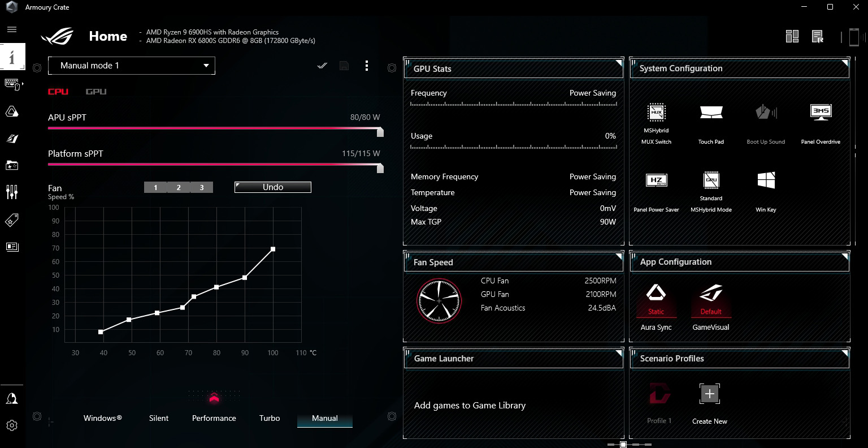Toggle Standard MSHybrid Mode
868x448 pixels.
[x=711, y=180]
